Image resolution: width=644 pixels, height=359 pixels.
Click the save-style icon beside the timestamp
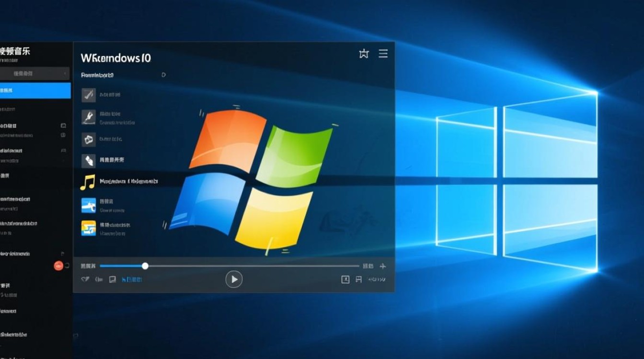click(x=358, y=279)
